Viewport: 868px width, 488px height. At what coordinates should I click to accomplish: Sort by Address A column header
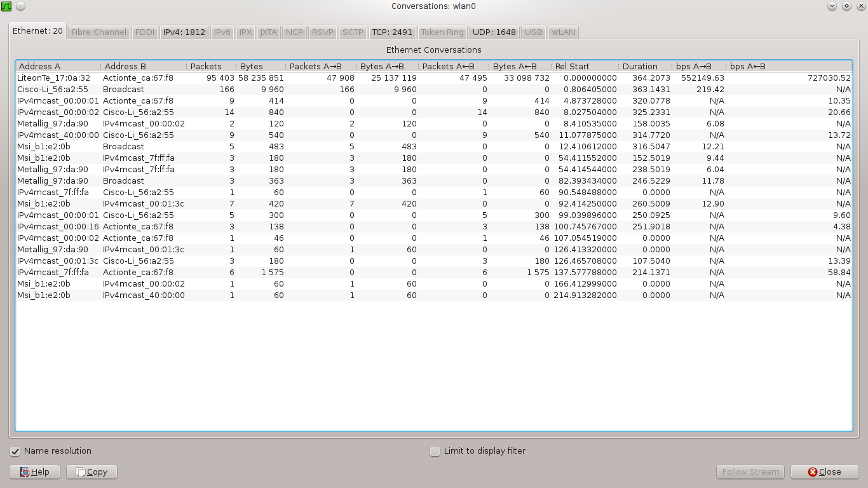tap(39, 66)
